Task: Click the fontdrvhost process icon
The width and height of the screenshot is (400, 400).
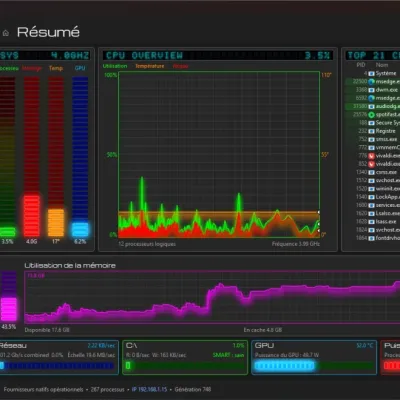Action: point(371,238)
